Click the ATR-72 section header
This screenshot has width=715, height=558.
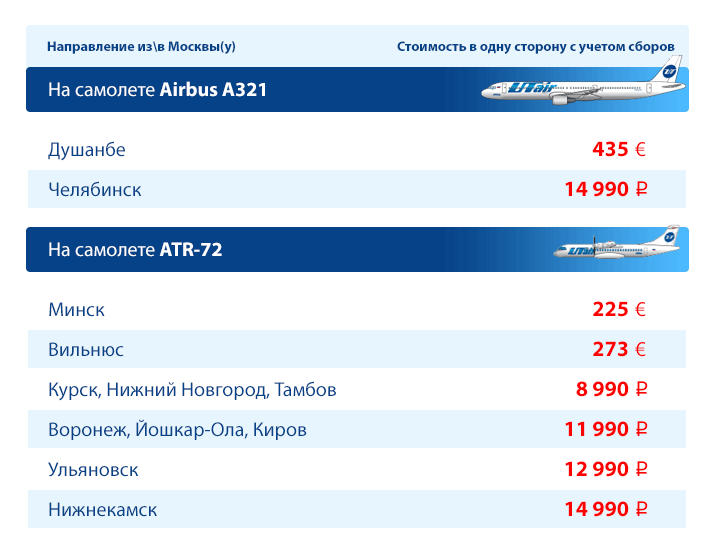click(357, 249)
